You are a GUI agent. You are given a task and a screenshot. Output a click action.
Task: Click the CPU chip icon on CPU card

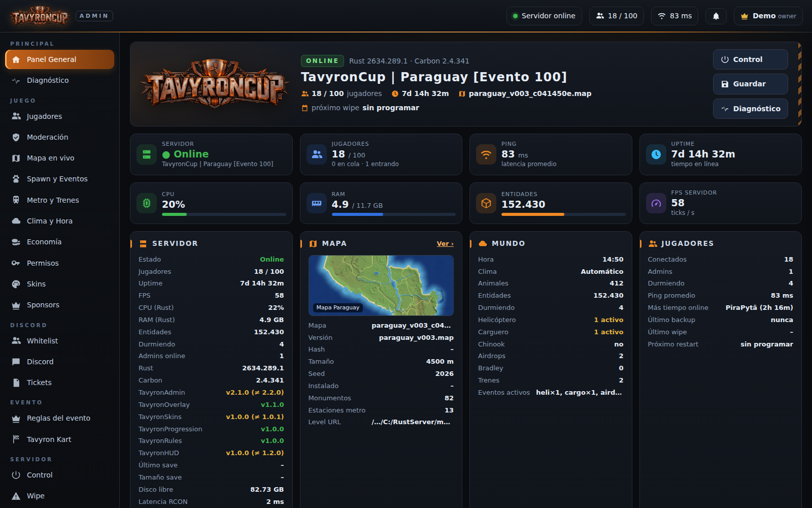point(147,203)
